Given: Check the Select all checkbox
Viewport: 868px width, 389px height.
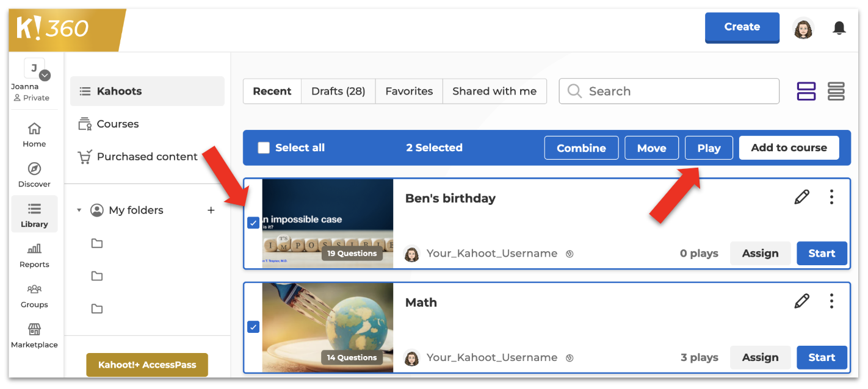Looking at the screenshot, I should (x=264, y=148).
